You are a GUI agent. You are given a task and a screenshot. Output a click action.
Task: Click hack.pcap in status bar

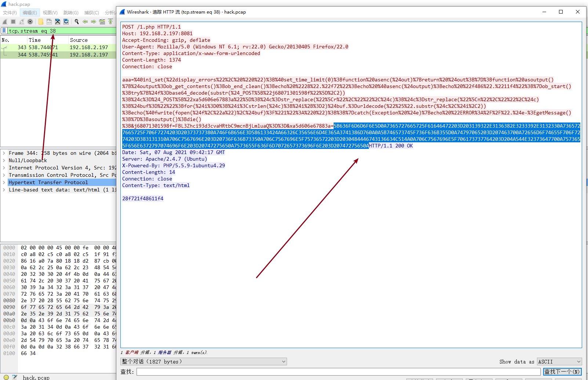click(x=36, y=377)
